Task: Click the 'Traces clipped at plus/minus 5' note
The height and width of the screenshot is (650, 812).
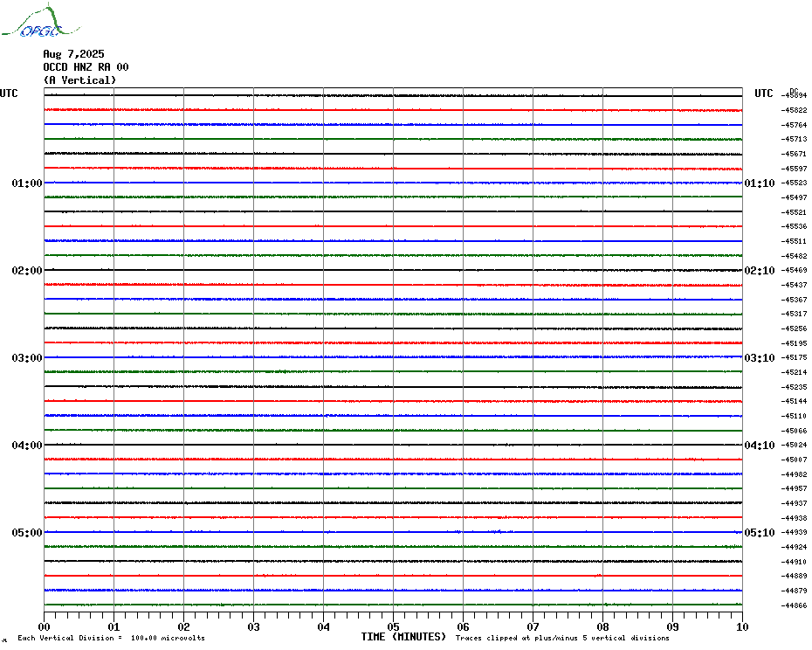Action: pyautogui.click(x=562, y=638)
